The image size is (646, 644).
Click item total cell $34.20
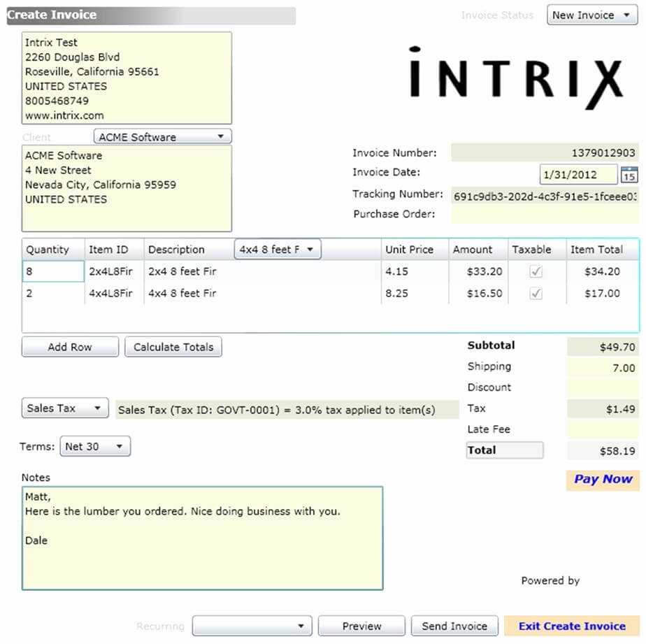click(603, 271)
